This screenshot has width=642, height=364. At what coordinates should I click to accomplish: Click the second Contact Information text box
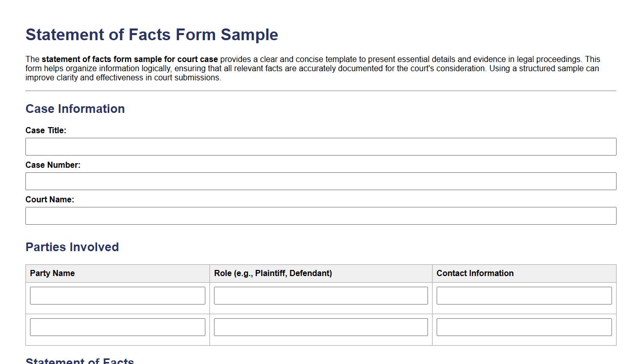[x=524, y=327]
